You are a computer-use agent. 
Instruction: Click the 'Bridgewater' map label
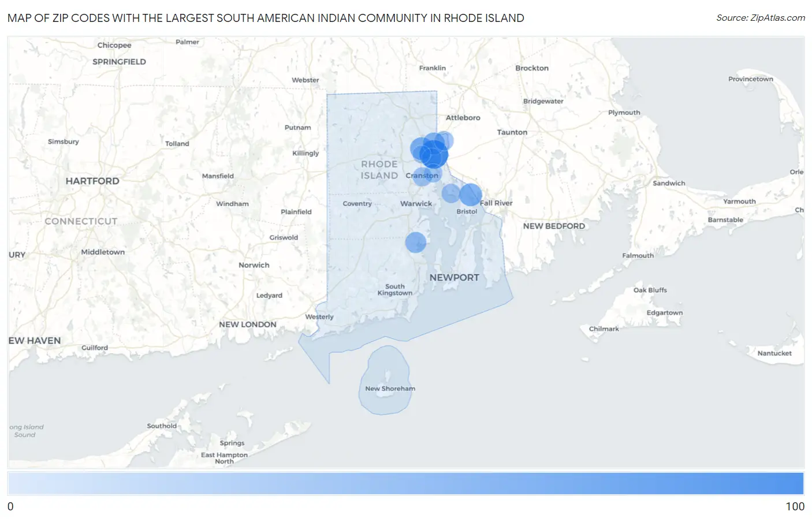pyautogui.click(x=543, y=102)
